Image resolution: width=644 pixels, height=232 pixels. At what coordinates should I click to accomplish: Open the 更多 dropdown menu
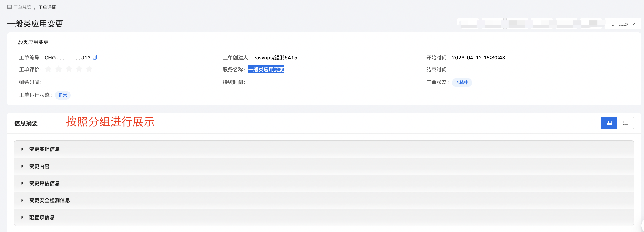pos(623,24)
